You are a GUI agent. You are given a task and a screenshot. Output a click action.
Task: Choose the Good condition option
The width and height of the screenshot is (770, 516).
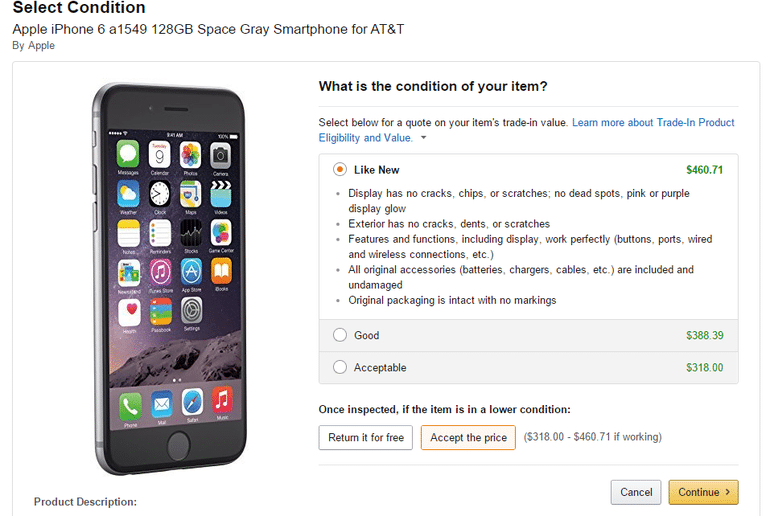[340, 335]
